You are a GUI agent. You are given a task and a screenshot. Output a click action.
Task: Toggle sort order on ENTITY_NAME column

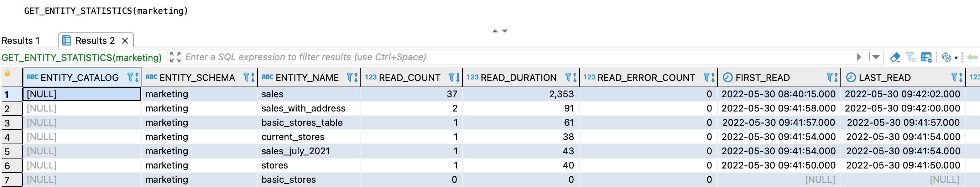(x=356, y=77)
